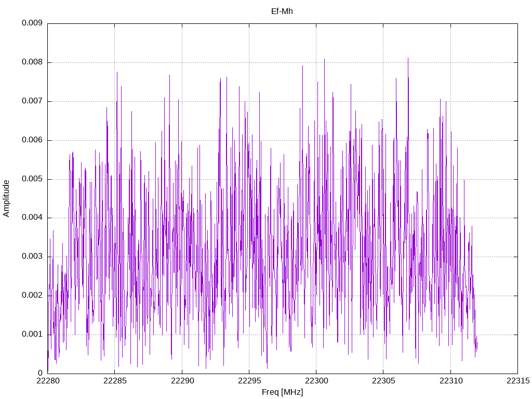The image size is (532, 399).
Task: Click the x-axis tick label 22310
Action: [x=451, y=381]
